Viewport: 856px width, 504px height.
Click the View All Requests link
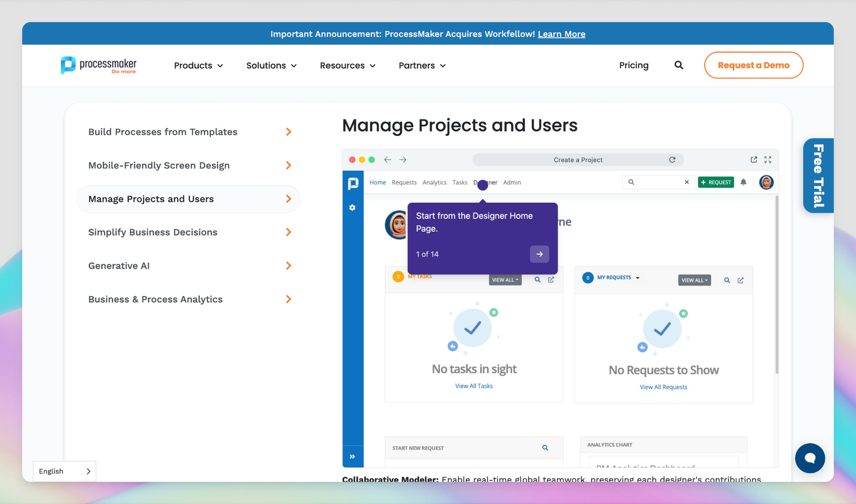(x=663, y=387)
